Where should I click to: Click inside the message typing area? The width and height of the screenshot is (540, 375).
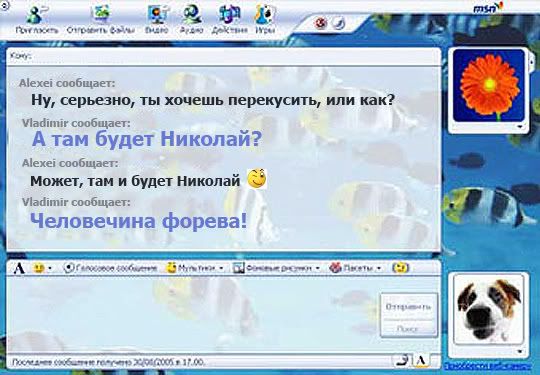tap(193, 314)
